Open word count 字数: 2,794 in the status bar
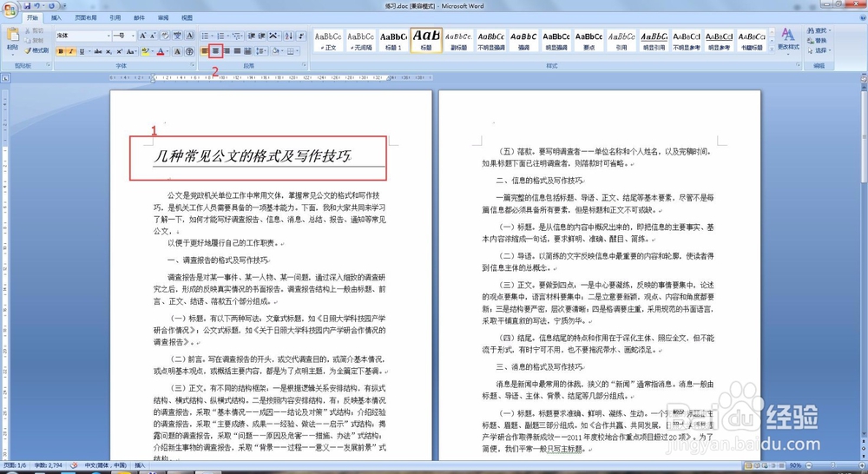The height and width of the screenshot is (474, 868). (x=48, y=465)
